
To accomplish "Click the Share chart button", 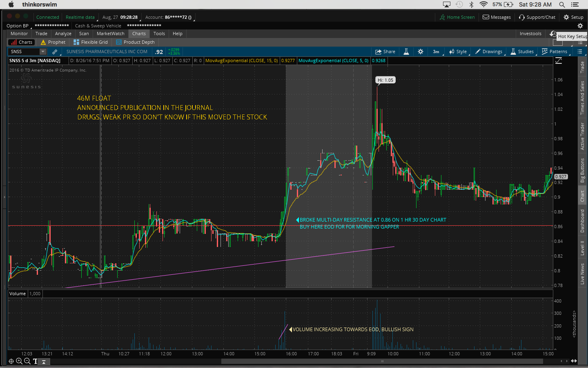I will (x=385, y=52).
